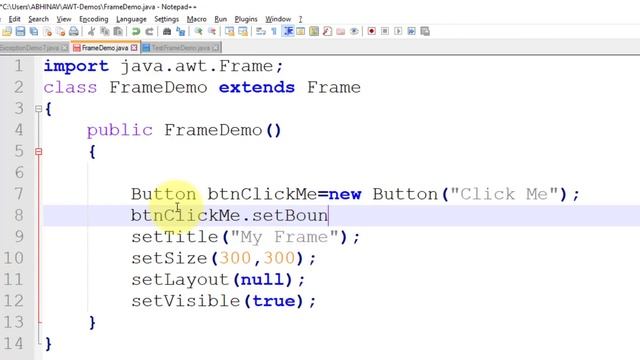Print the document using the printer icon

74,31
